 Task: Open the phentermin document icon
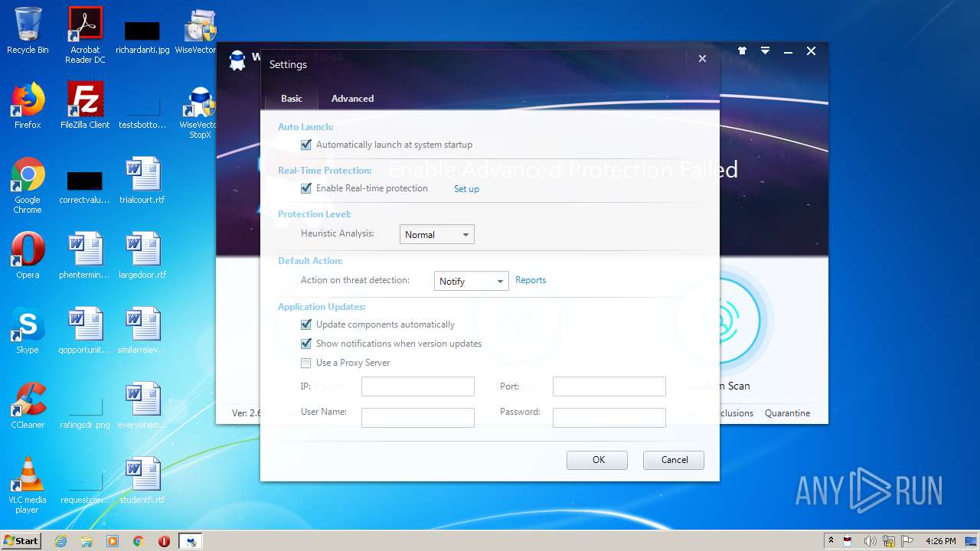click(x=85, y=256)
